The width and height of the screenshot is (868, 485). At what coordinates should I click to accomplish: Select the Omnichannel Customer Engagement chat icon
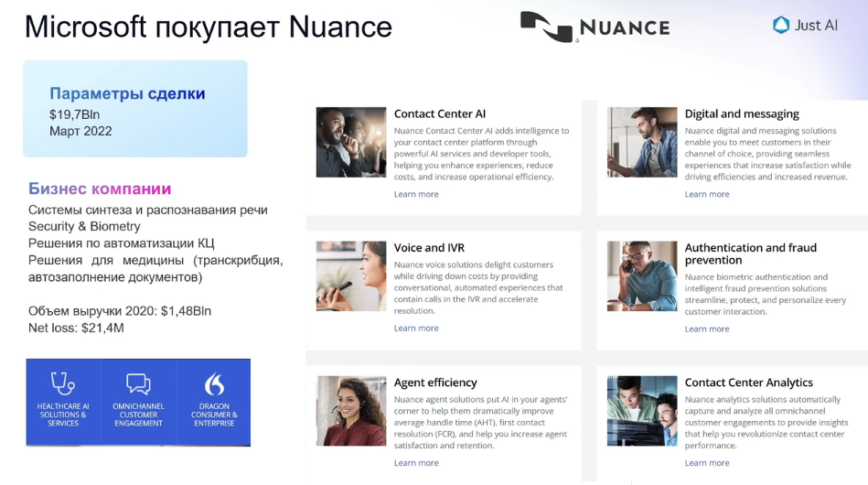tap(138, 383)
